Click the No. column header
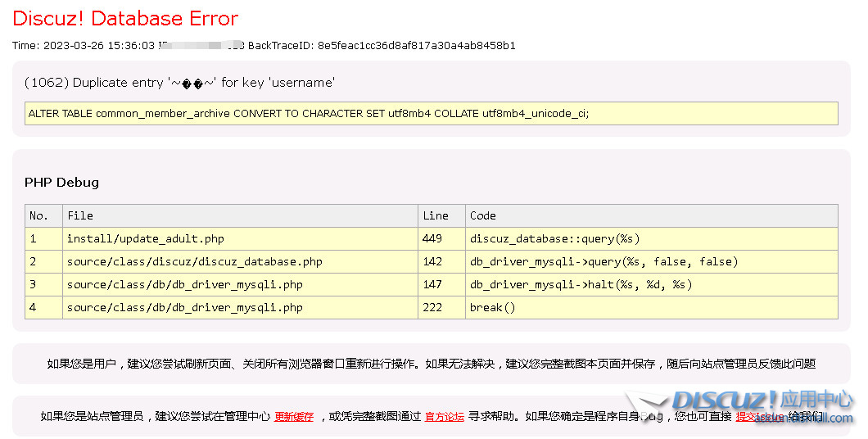Screen dimensions: 868x439 (38, 216)
